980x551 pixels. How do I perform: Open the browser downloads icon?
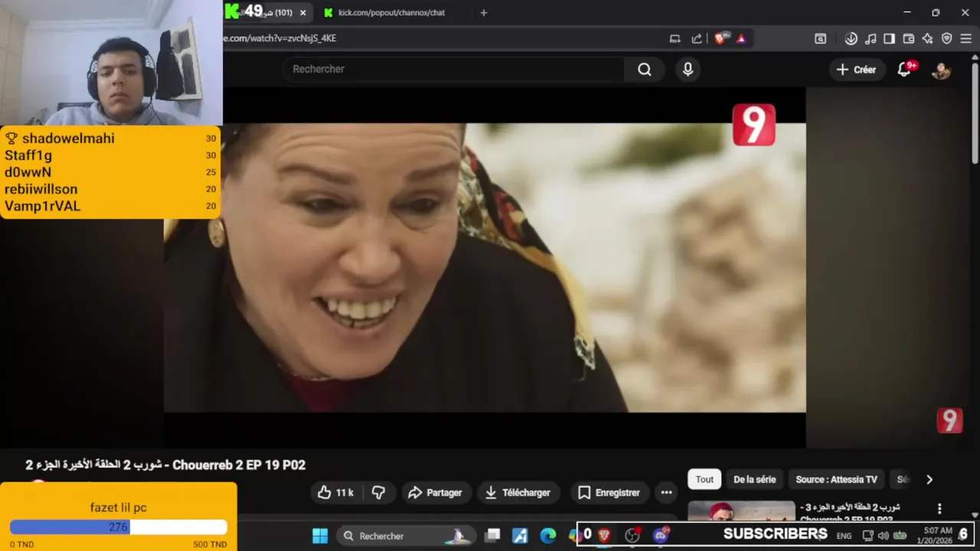pos(851,38)
